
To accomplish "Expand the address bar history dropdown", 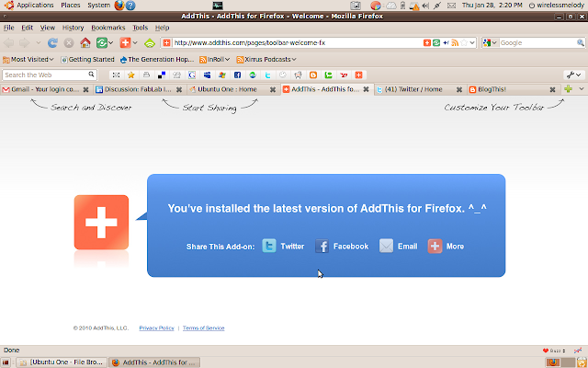I will point(472,43).
